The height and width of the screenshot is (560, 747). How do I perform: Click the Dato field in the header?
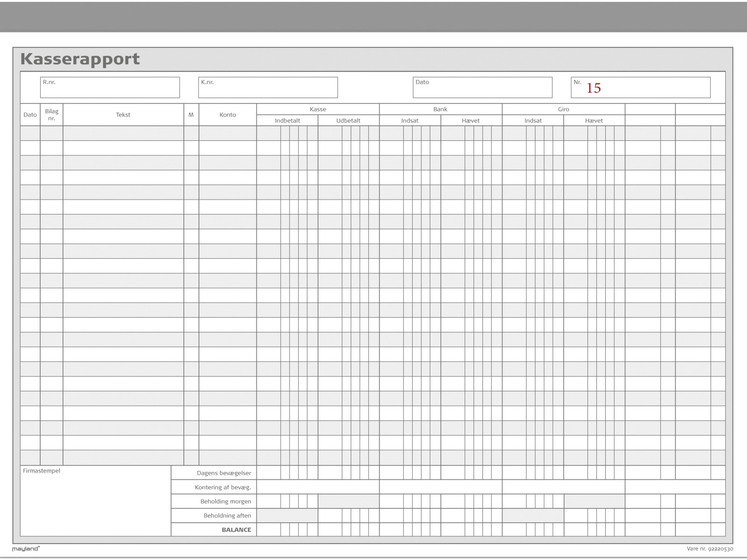(x=482, y=88)
